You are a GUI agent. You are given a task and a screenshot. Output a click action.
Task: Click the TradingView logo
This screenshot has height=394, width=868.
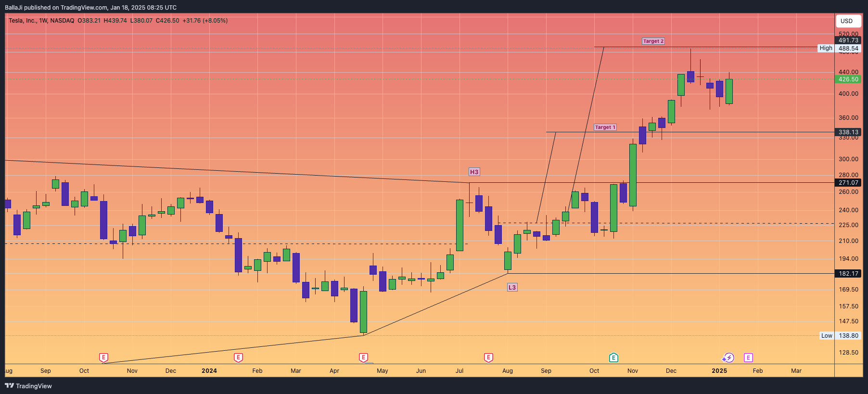[x=28, y=386]
